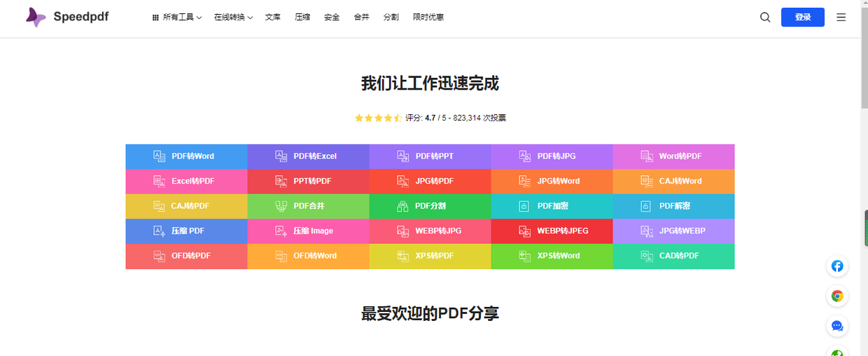
Task: Click the OFD转Word tile icon
Action: pos(281,256)
